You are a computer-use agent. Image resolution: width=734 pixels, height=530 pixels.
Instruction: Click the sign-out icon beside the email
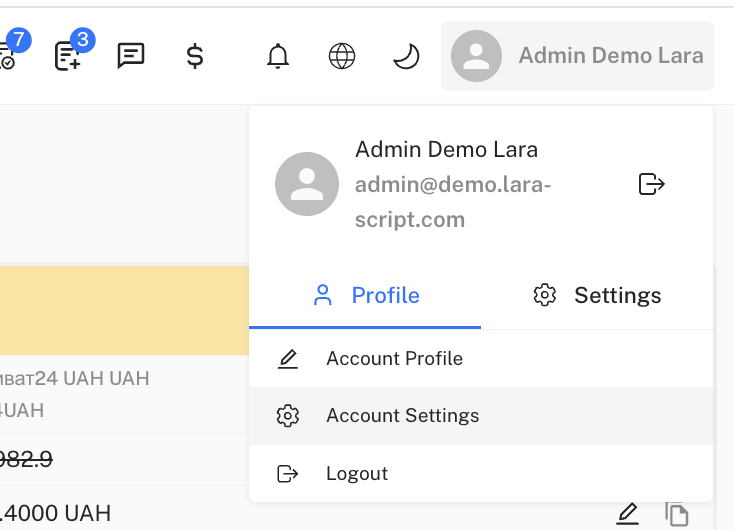651,184
